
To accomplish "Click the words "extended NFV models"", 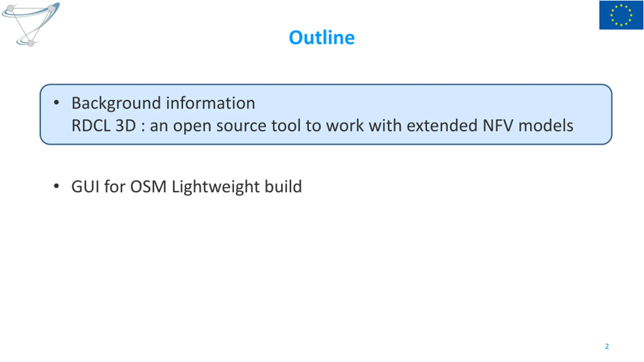I will click(490, 125).
